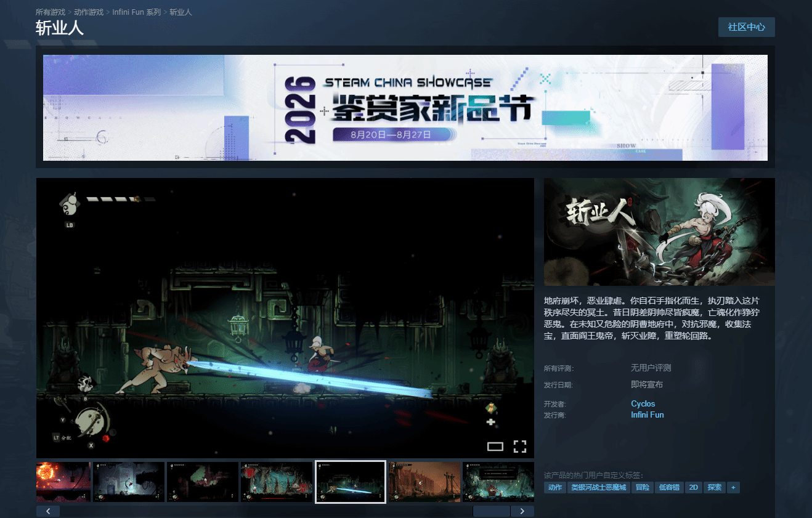Select the 动作 tag

[555, 487]
